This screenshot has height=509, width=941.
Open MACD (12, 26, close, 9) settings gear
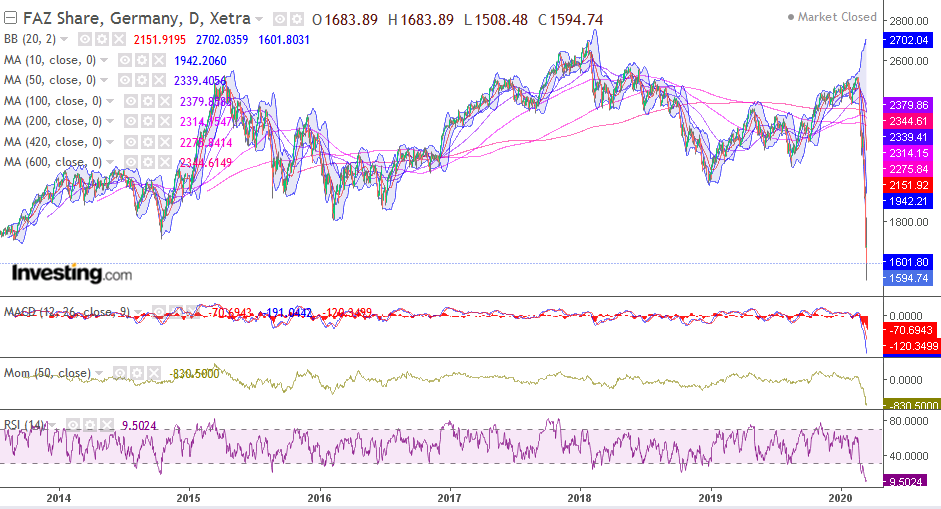point(175,312)
